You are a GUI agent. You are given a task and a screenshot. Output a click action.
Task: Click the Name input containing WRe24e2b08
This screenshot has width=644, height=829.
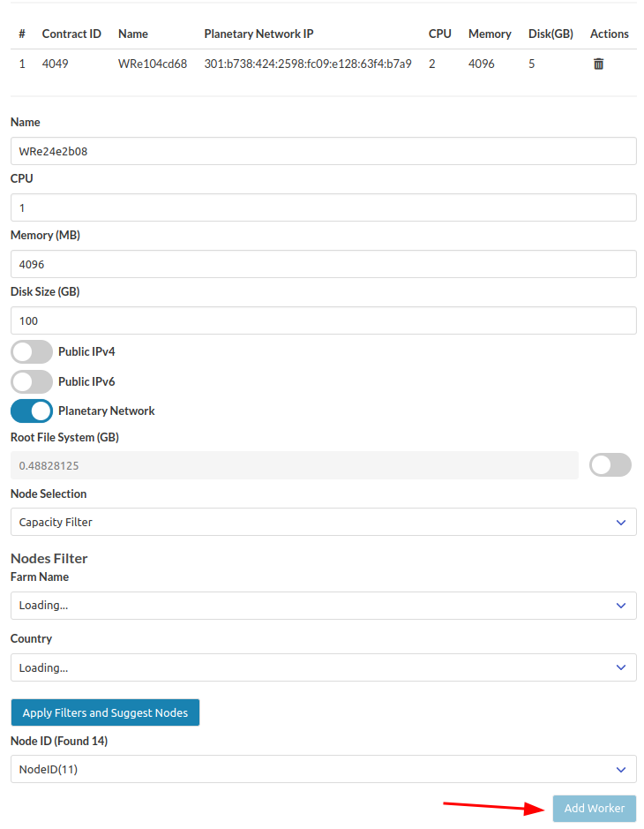tap(322, 151)
